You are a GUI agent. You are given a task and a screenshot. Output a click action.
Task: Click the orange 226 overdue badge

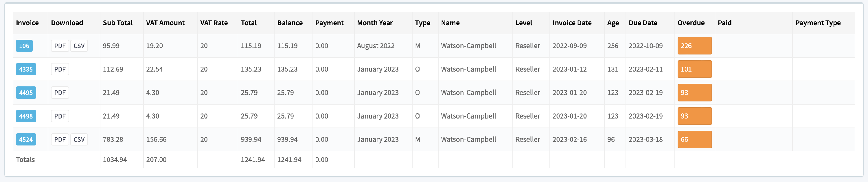click(x=694, y=46)
